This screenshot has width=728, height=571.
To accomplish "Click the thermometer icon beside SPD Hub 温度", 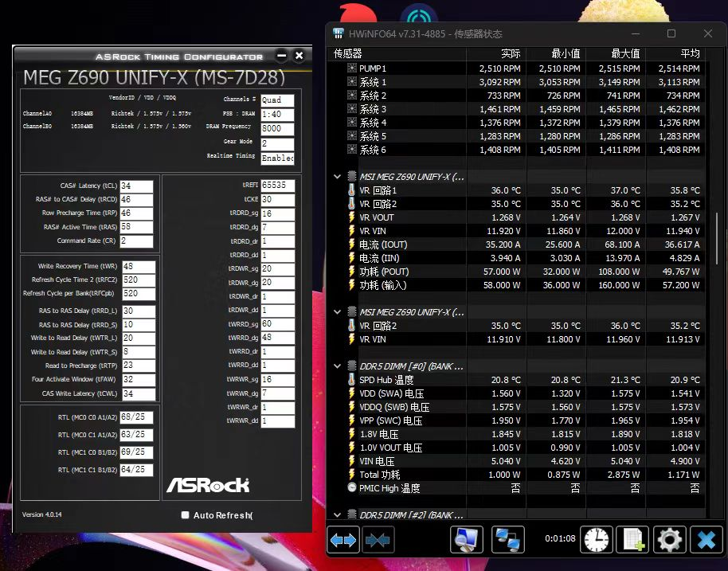I will click(x=352, y=380).
